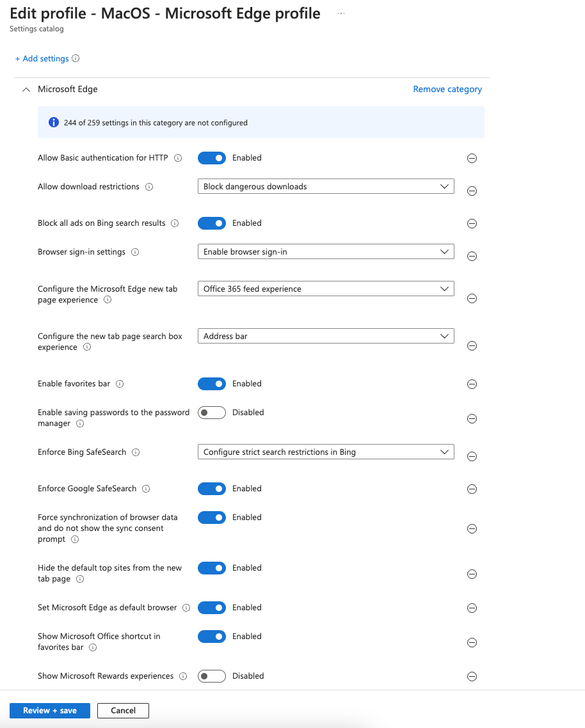
Task: Show info for Browser sign-in settings
Action: (x=135, y=252)
